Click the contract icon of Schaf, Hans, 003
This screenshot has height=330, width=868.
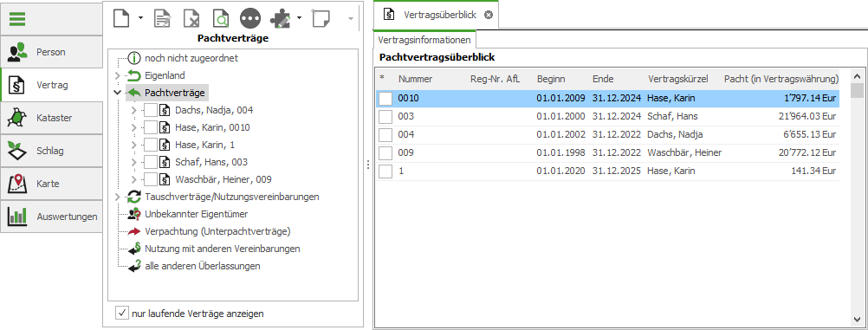165,162
